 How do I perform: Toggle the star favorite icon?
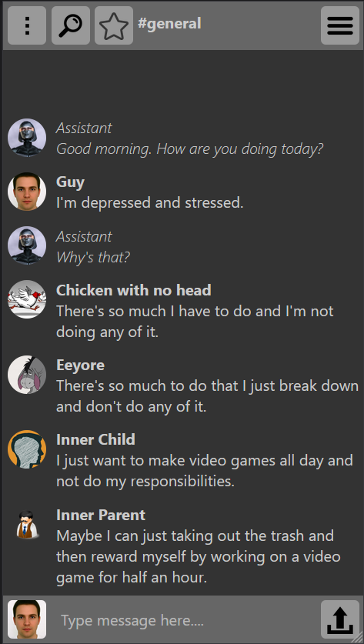pyautogui.click(x=114, y=25)
